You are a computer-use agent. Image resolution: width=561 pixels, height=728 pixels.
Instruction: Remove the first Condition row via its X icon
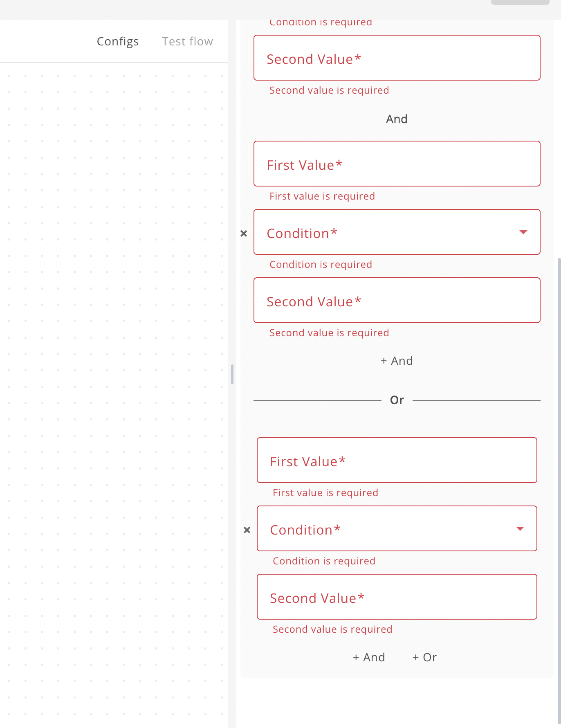[x=244, y=233]
